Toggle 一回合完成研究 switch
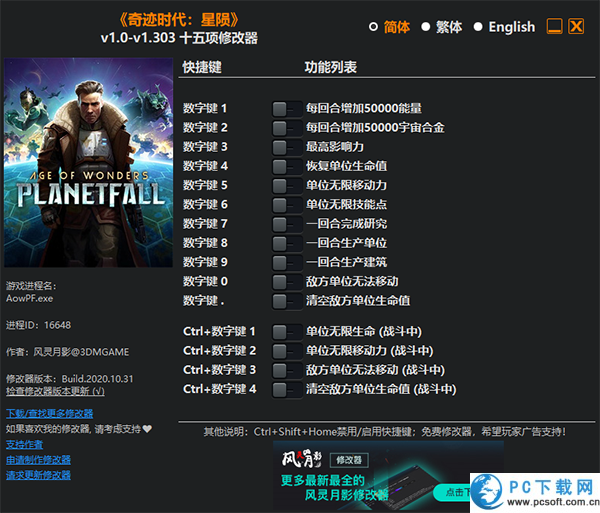 tap(287, 224)
